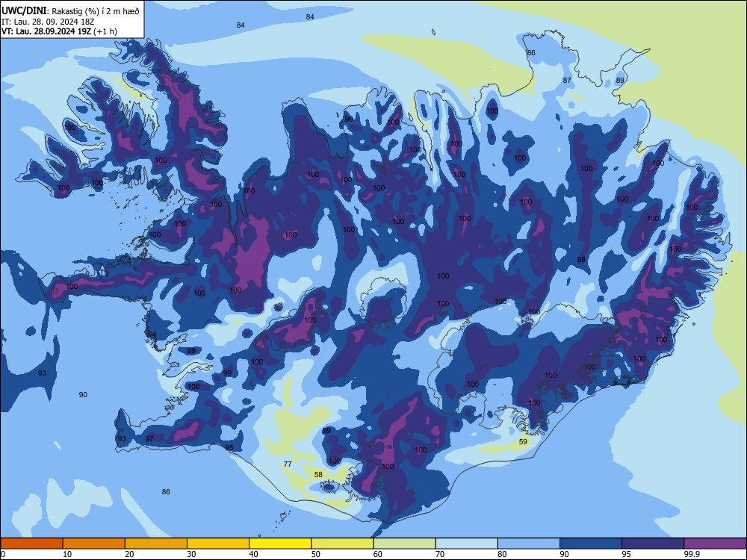Click the '10' legend tick label
The image size is (747, 560).
pyautogui.click(x=67, y=554)
